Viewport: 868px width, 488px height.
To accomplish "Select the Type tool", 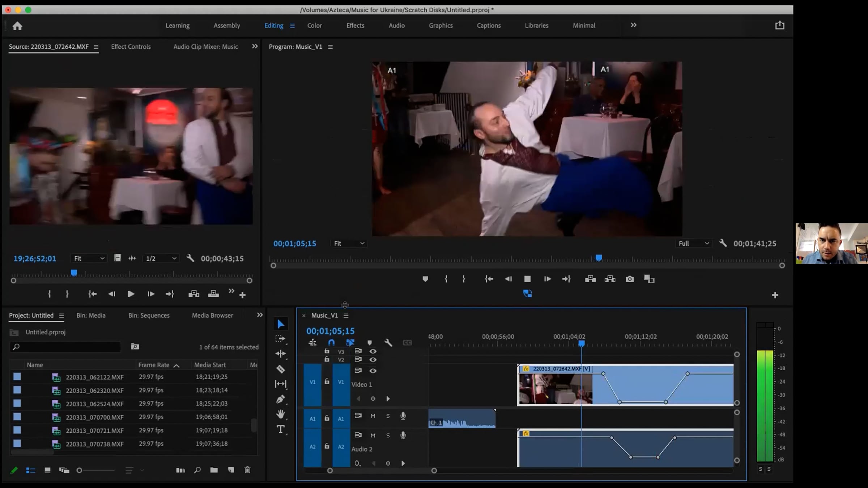I will pyautogui.click(x=281, y=429).
